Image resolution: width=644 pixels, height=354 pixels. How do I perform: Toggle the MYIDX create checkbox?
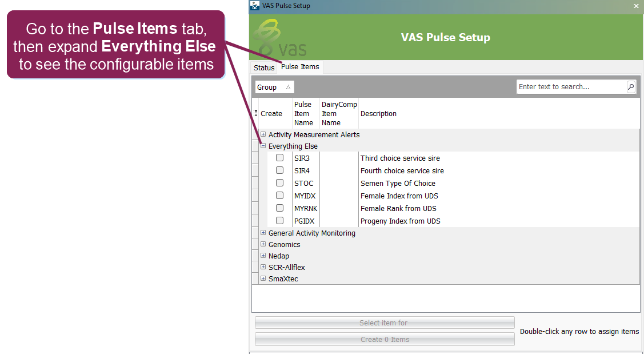click(280, 196)
